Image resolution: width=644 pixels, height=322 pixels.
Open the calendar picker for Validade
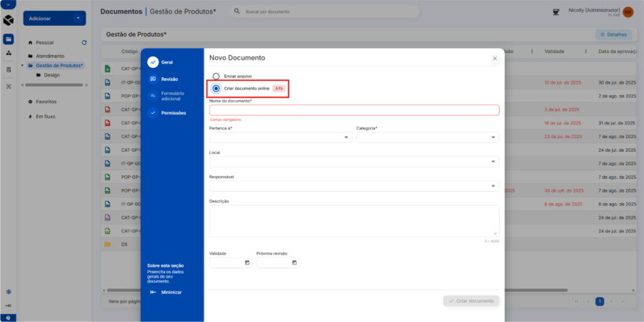247,263
